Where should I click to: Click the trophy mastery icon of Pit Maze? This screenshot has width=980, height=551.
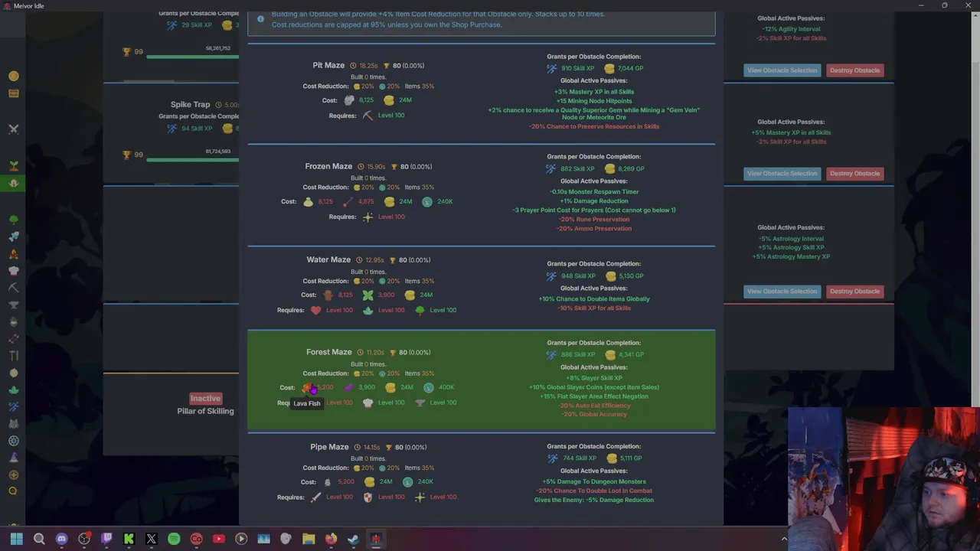pos(387,66)
